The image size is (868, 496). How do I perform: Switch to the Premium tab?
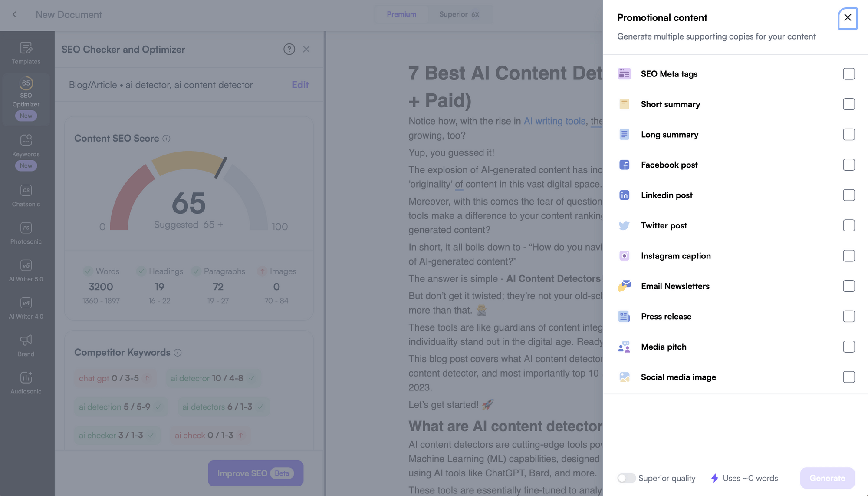pos(401,14)
